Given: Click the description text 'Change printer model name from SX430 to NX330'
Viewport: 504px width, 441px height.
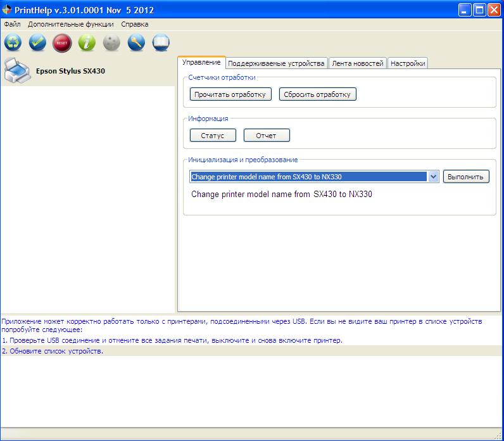Looking at the screenshot, I should pyautogui.click(x=282, y=195).
